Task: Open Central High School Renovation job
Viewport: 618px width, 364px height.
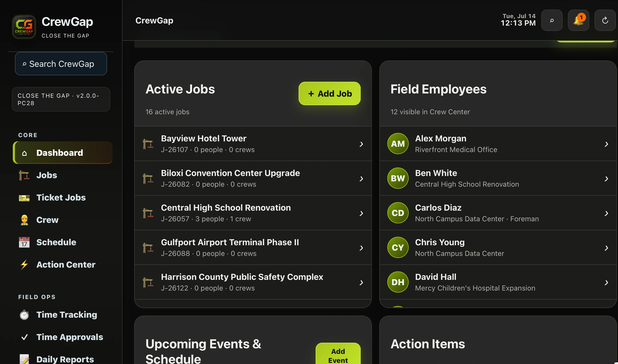Action: (253, 213)
